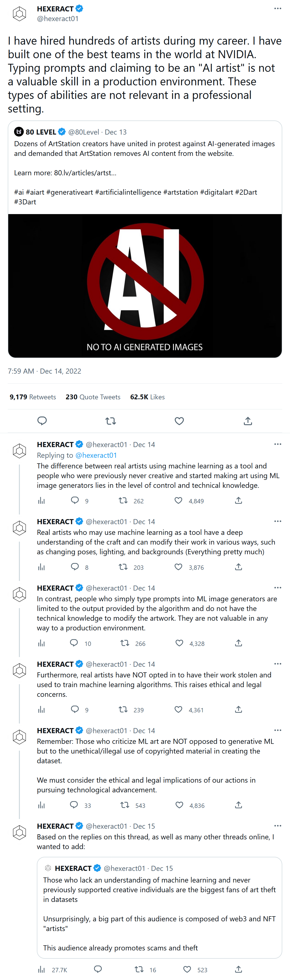Open the 'NO TO AI GENERATED IMAGES' picture
The height and width of the screenshot is (980, 290).
[x=145, y=285]
